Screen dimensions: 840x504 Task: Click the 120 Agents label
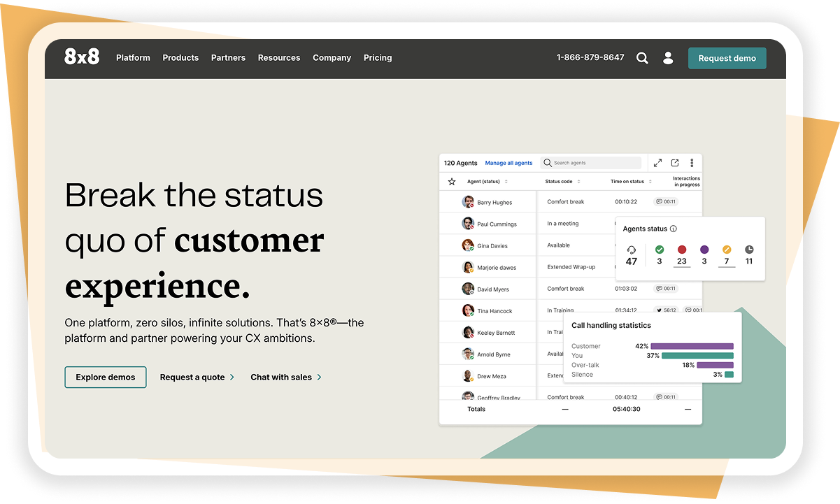pos(460,163)
